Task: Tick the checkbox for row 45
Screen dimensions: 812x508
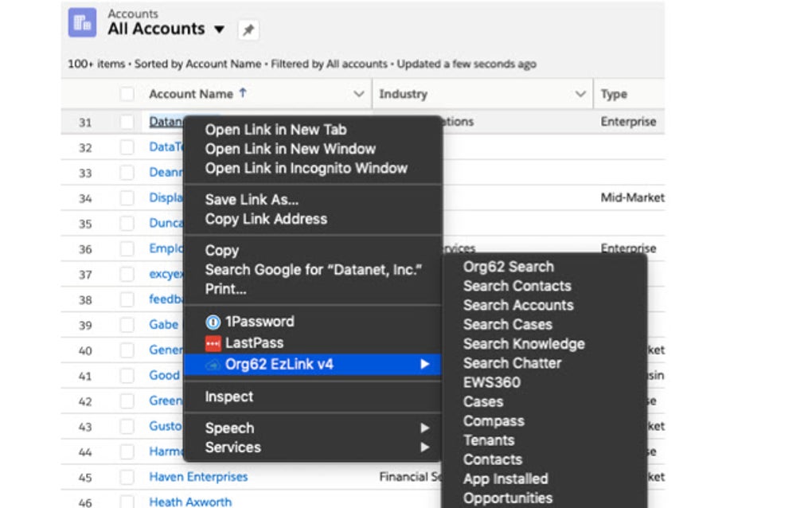Action: (127, 477)
